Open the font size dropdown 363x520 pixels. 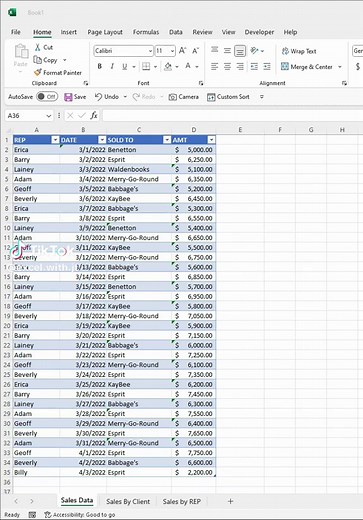[172, 51]
